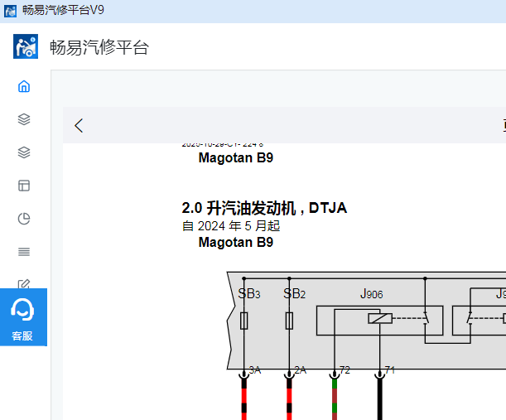Click the 2.0 升汽油发动机，DTJA heading
This screenshot has height=420, width=506.
coord(264,208)
